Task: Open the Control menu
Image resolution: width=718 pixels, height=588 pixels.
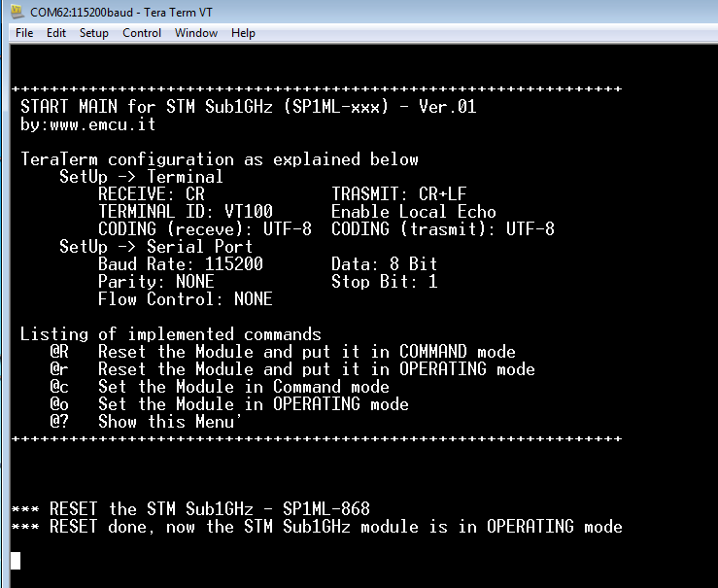Action: point(142,33)
